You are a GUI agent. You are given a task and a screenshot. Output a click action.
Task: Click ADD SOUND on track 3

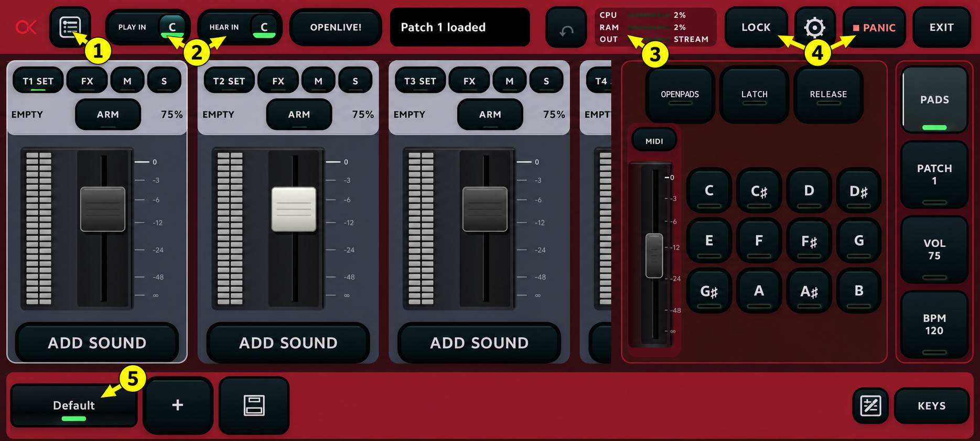(x=479, y=343)
